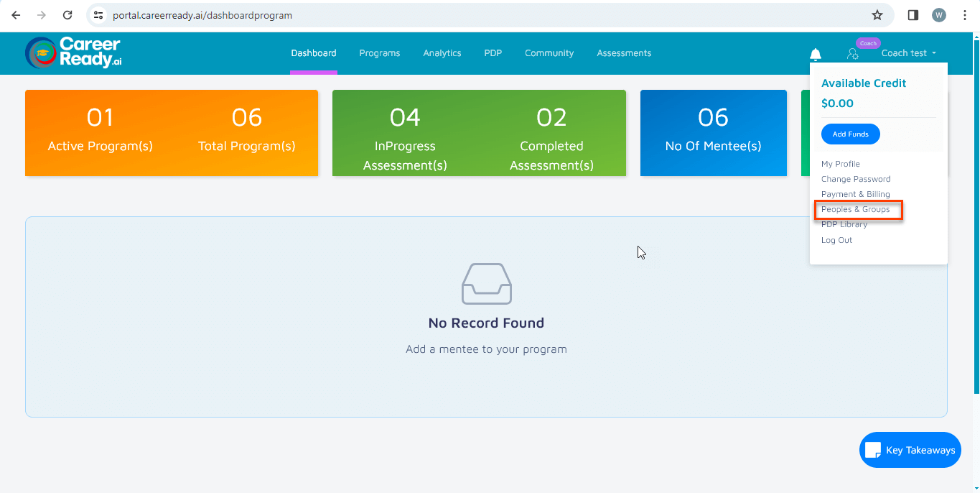Image resolution: width=980 pixels, height=493 pixels.
Task: Open the Programs tab
Action: [x=379, y=53]
